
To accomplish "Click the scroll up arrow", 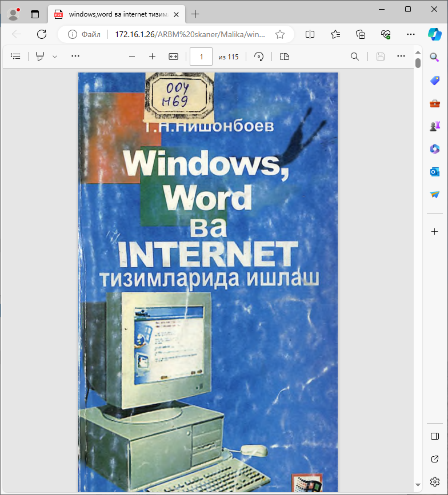I will [418, 52].
